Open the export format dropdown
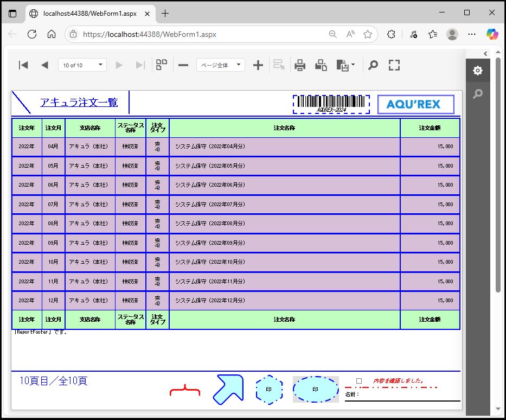Screen dimensions: 506x420 pos(345,65)
